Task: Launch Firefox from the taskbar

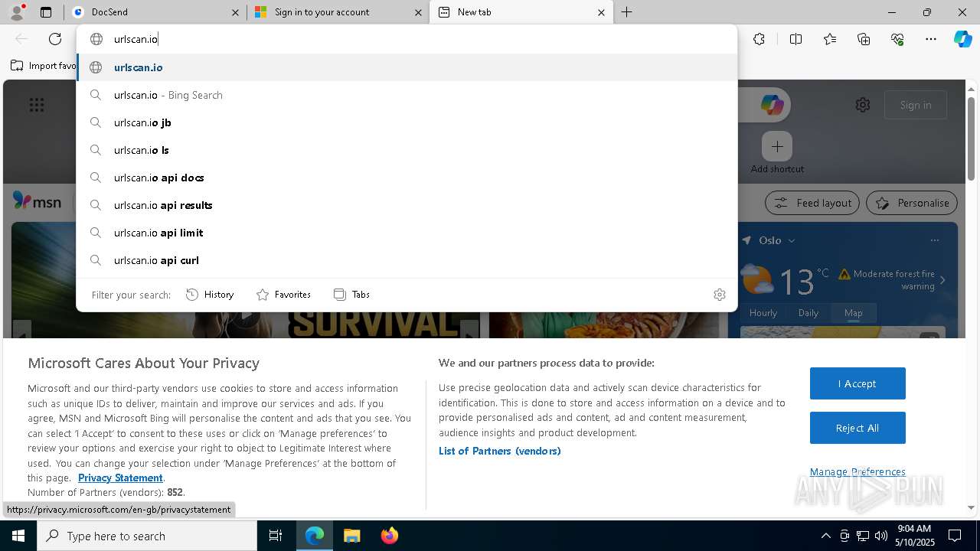Action: click(390, 536)
